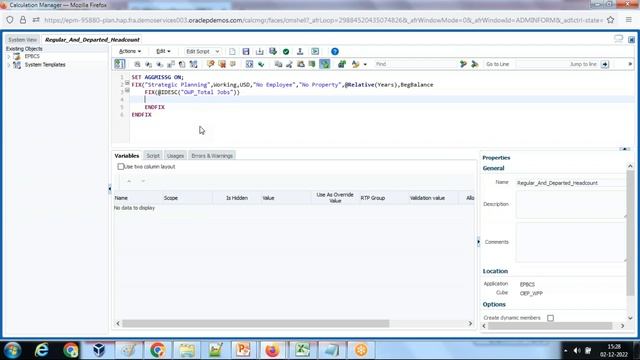This screenshot has width=640, height=360.
Task: Collapse the Properties pane splitter handle
Action: [478, 242]
